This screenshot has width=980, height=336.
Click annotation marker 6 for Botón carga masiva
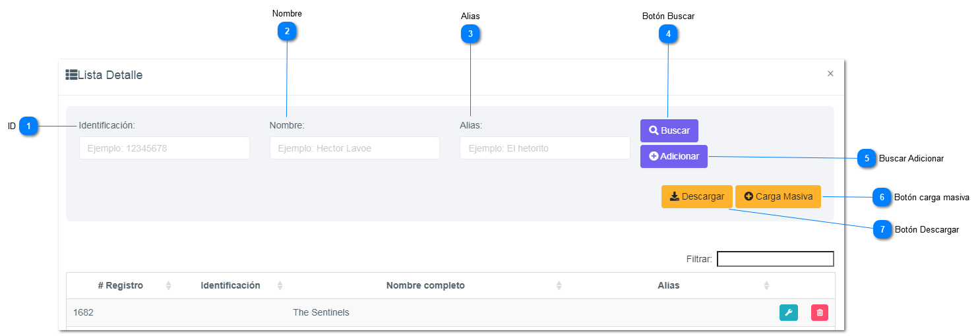882,197
